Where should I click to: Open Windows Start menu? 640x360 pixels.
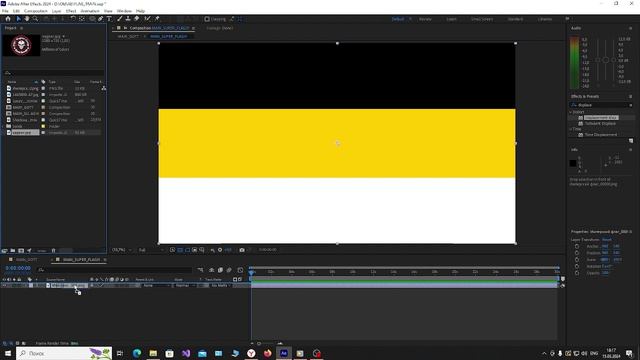(x=8, y=353)
